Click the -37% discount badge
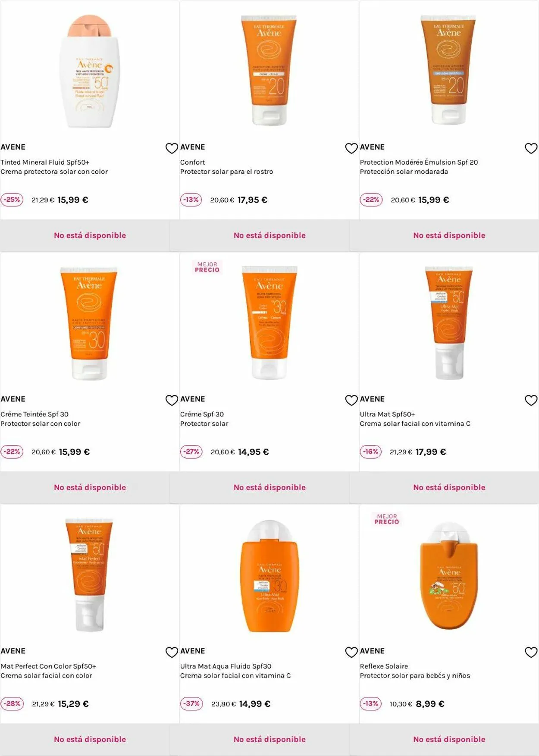Screen dimensions: 539x756 coord(191,704)
